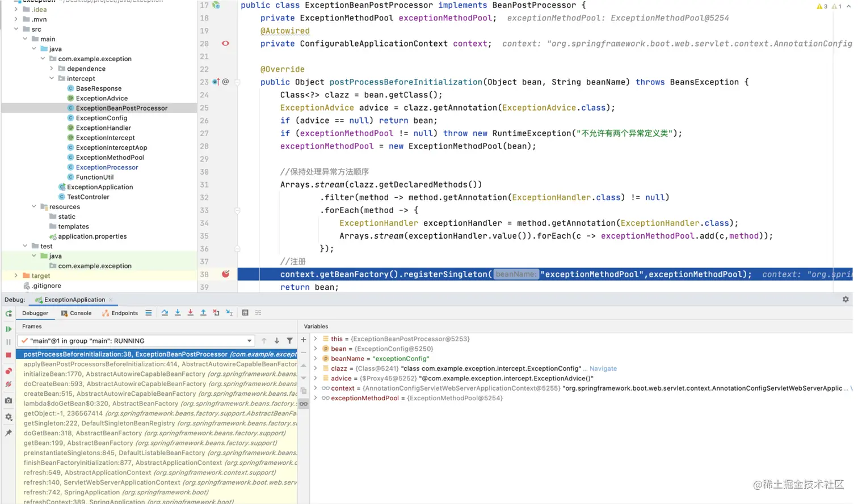Pause the running program
The image size is (858, 504).
click(x=9, y=342)
